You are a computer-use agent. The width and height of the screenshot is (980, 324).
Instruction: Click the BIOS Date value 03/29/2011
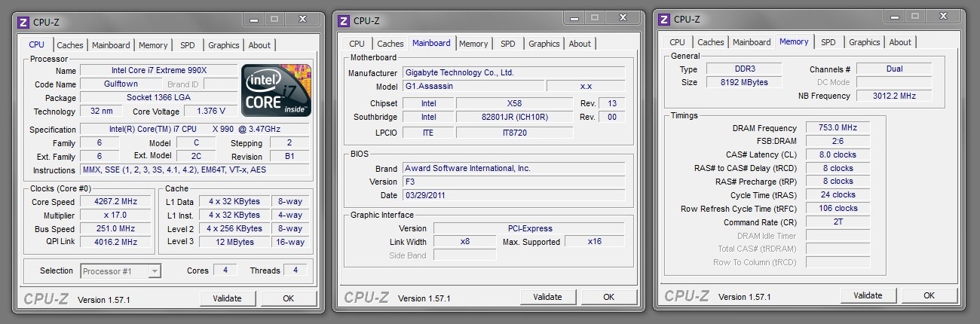513,196
